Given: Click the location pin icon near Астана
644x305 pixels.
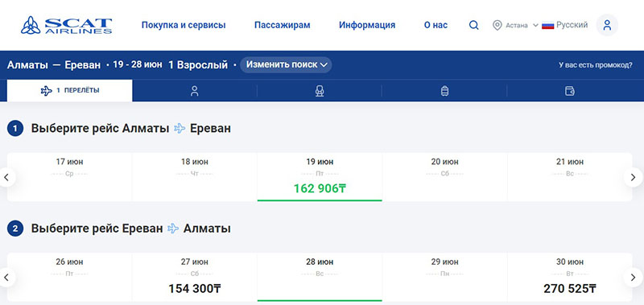Looking at the screenshot, I should tap(497, 26).
